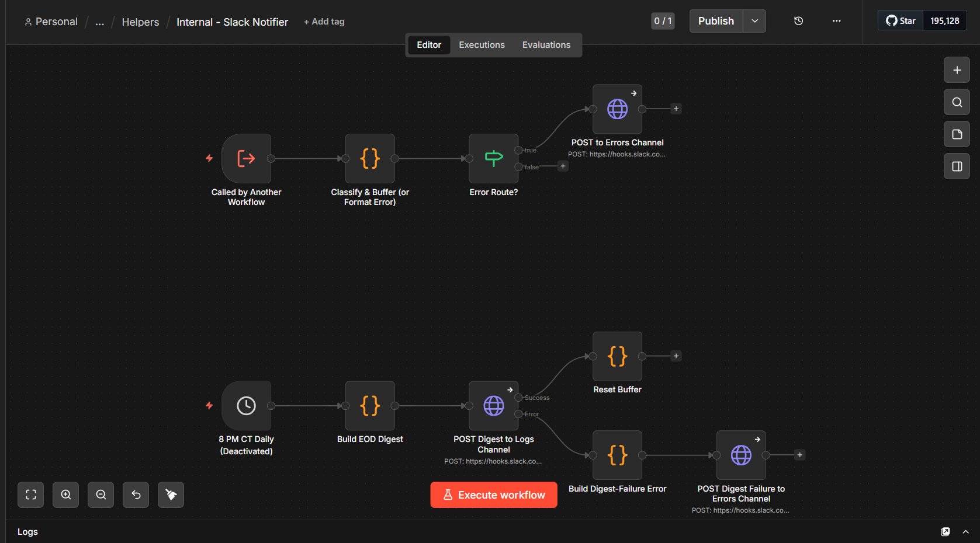Screen dimensions: 980x543
Task: Zoom in on the canvas
Action: pos(66,495)
